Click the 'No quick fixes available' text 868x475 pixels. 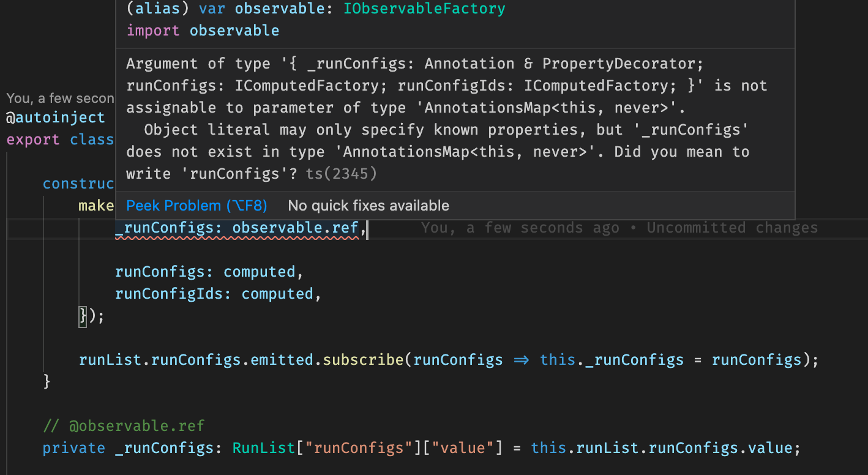point(368,205)
